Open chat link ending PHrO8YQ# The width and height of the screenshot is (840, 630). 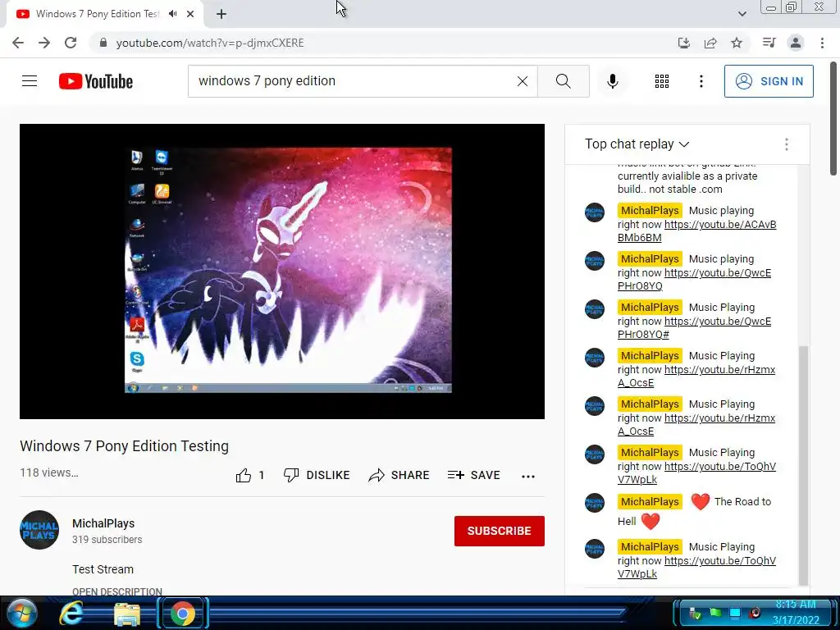(x=694, y=328)
